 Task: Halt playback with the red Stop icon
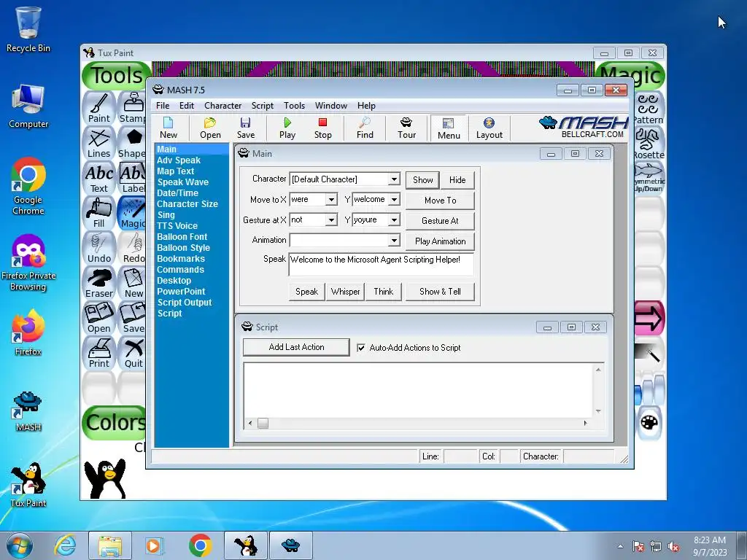[322, 128]
